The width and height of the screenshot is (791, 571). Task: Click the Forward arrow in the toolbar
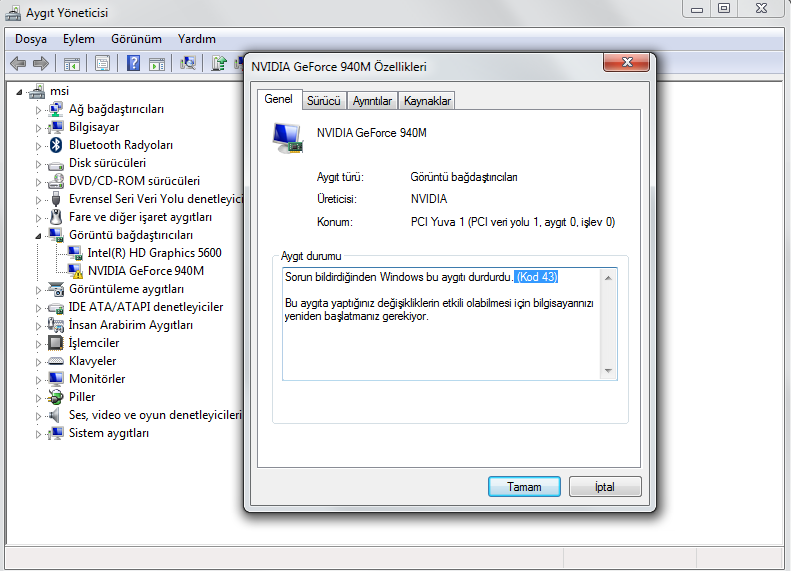point(41,64)
